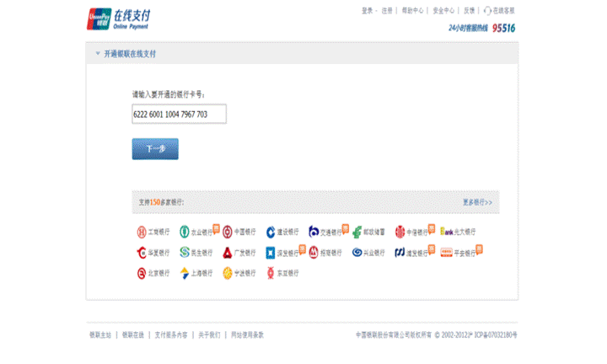Open the 安全中心 menu item
Screen dimensions: 607x364
click(x=443, y=11)
